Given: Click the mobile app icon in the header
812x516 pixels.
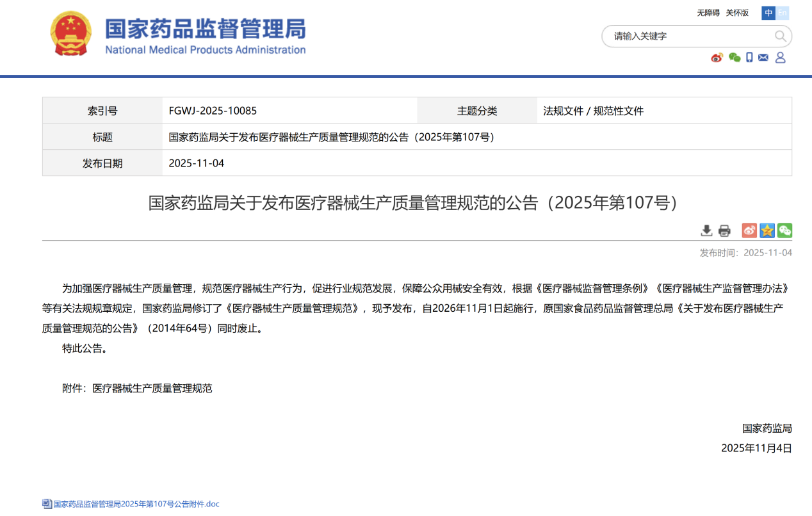Looking at the screenshot, I should [x=749, y=58].
